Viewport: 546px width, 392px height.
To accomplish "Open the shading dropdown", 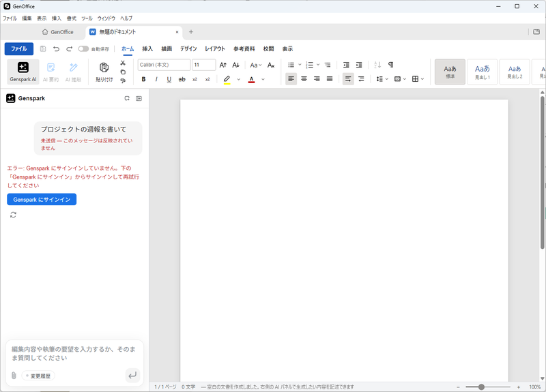I will [400, 79].
